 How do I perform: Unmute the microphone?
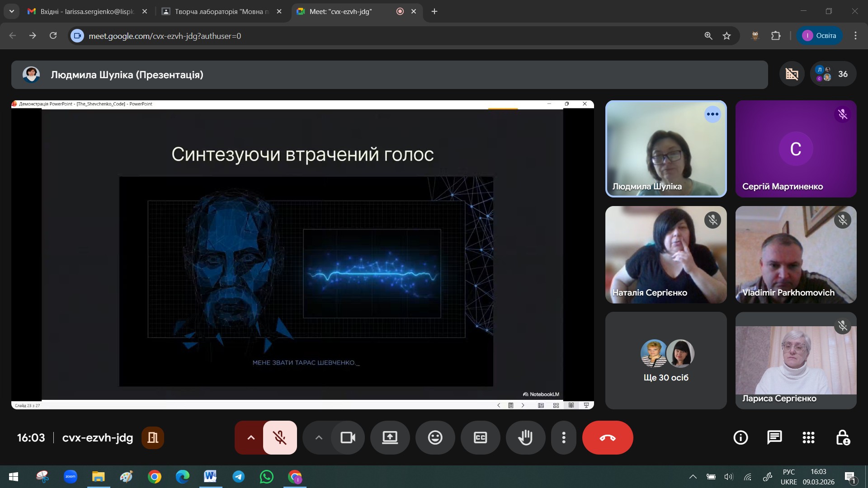280,437
